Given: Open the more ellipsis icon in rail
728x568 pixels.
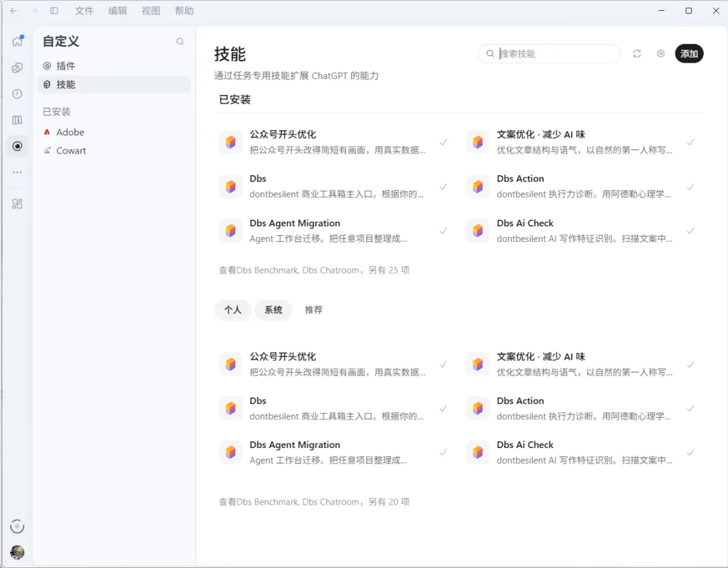Looking at the screenshot, I should 17,172.
